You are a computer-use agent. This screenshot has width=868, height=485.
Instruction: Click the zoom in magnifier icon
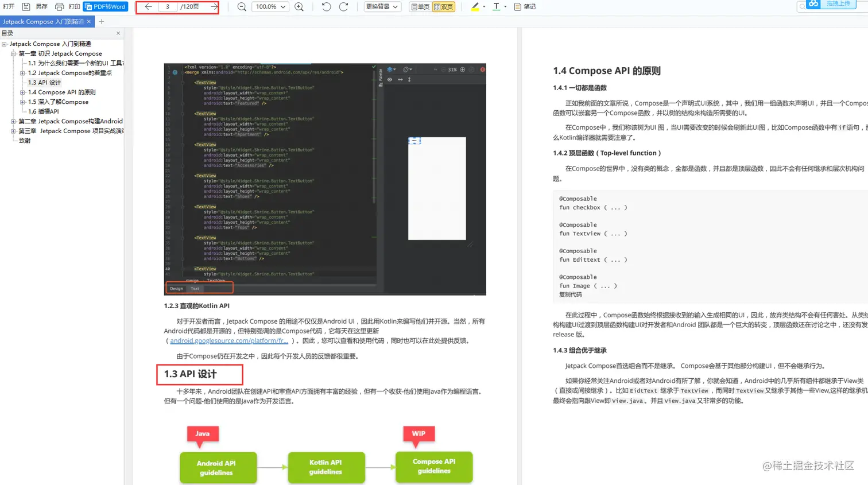tap(299, 7)
